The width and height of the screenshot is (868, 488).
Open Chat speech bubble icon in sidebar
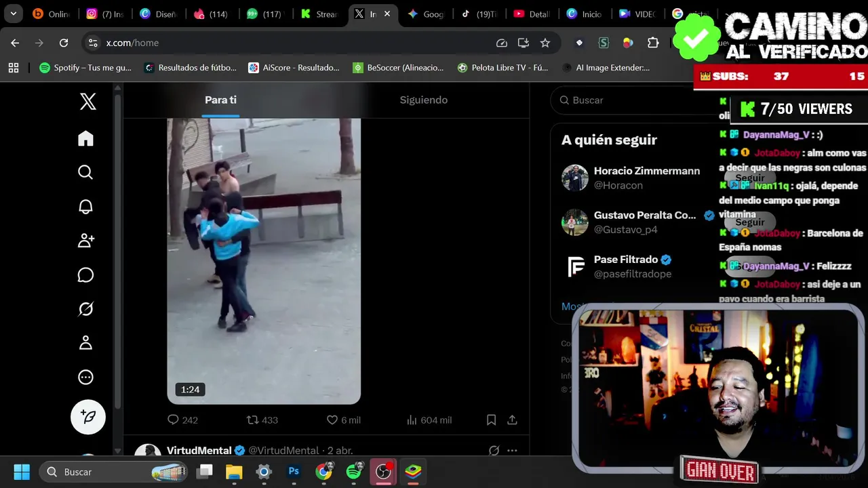[x=85, y=274]
